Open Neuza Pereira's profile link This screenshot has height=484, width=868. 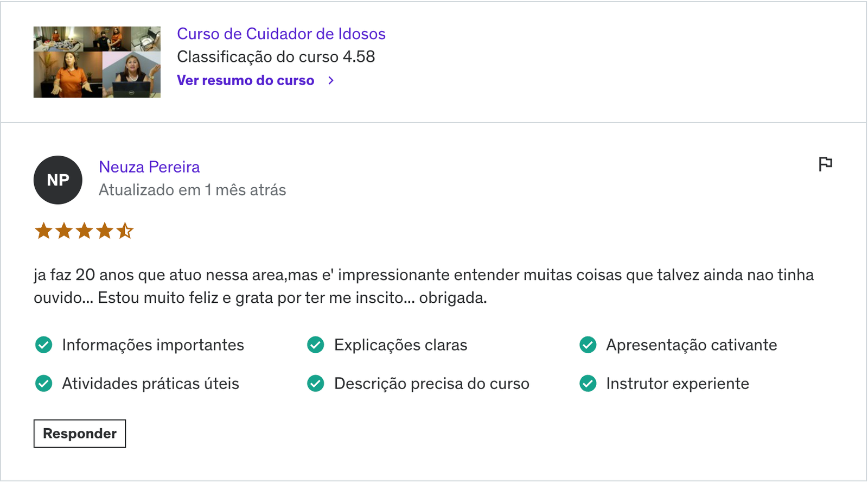point(149,167)
